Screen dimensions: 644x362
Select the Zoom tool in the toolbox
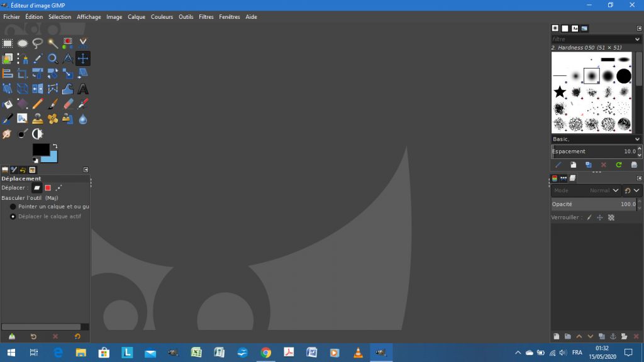click(53, 58)
